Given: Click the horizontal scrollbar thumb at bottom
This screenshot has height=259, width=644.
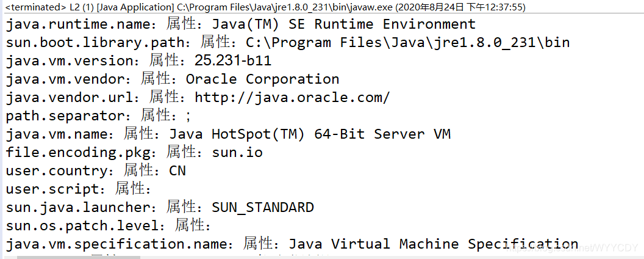Looking at the screenshot, I should 78,257.
